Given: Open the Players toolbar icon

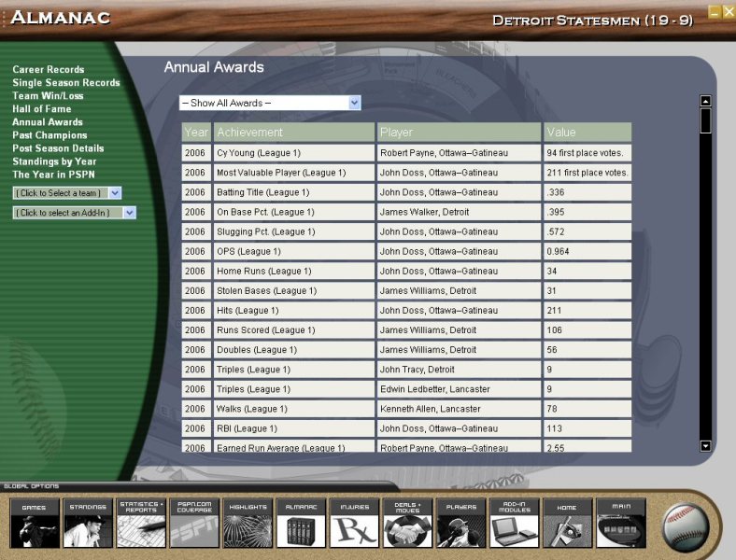Looking at the screenshot, I should point(460,524).
